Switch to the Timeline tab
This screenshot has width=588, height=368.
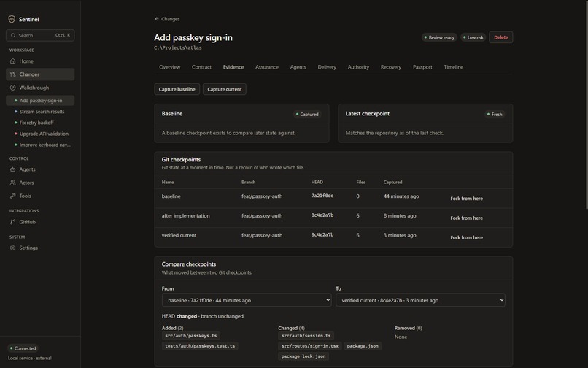(453, 67)
